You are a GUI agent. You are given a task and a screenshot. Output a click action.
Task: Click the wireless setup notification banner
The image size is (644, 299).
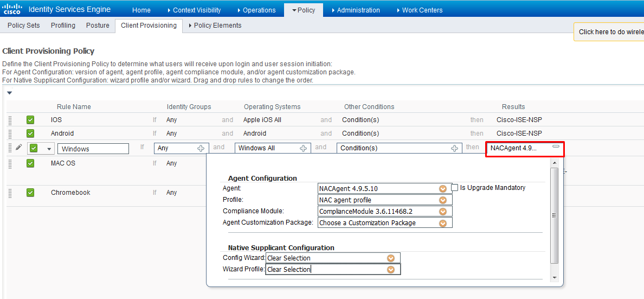tap(609, 31)
